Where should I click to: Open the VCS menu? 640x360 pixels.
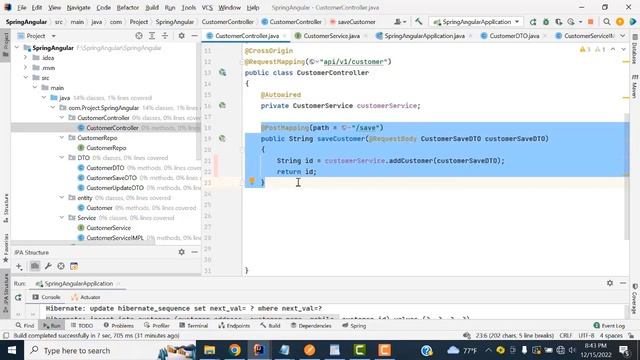point(207,7)
